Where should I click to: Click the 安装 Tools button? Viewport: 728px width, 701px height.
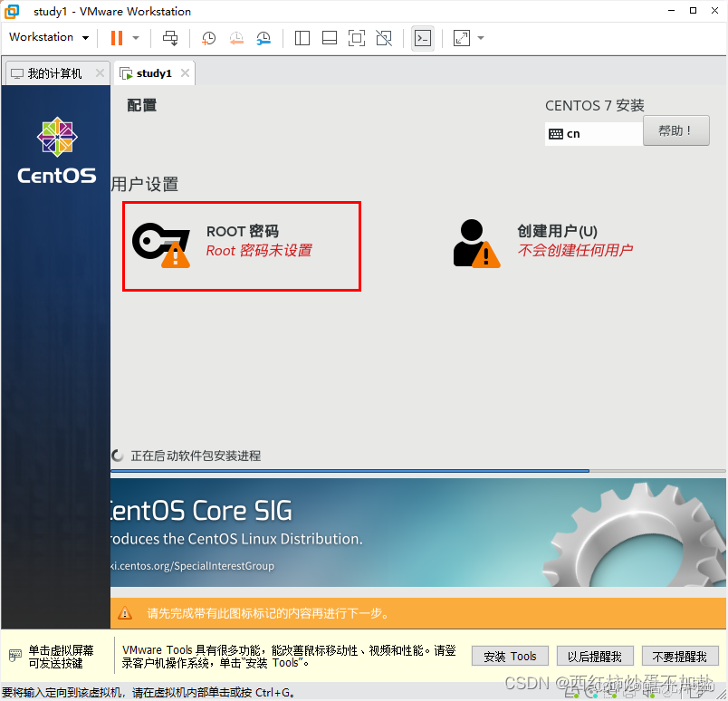[510, 656]
